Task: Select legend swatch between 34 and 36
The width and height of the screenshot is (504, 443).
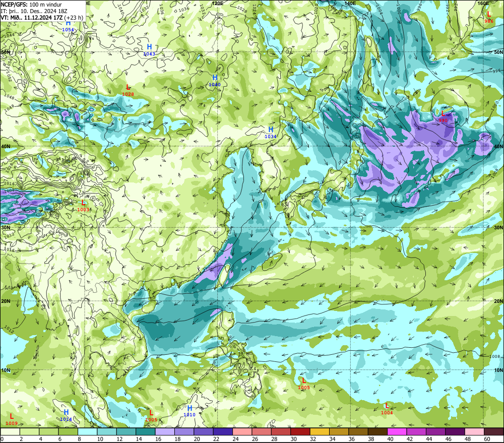Action: click(339, 432)
